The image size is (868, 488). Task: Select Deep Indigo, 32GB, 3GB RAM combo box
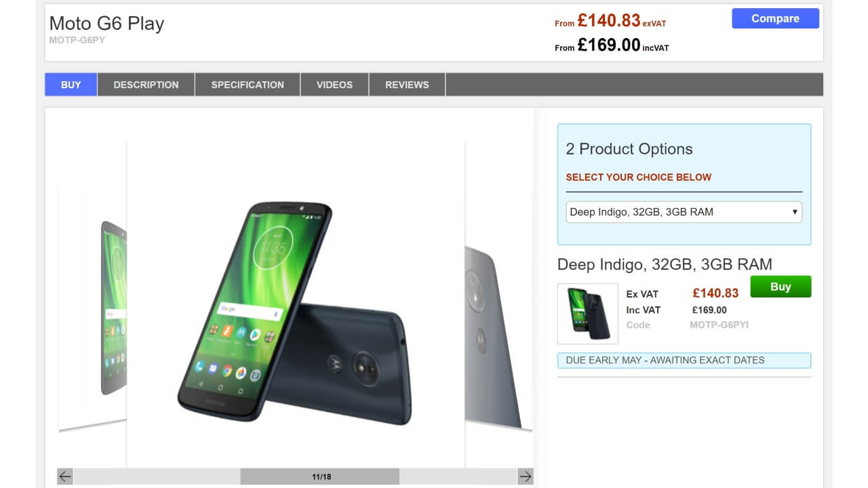point(684,212)
